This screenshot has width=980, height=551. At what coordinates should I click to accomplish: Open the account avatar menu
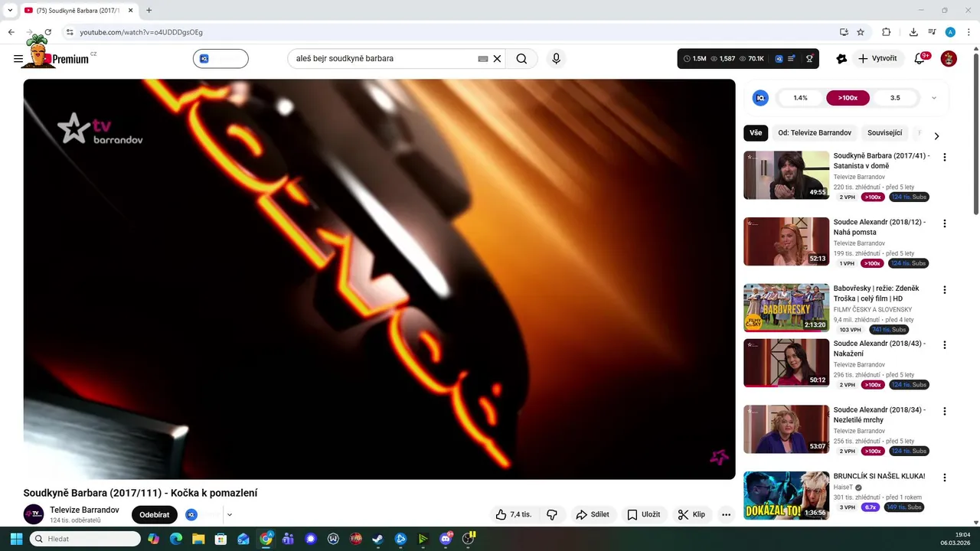[x=949, y=59]
